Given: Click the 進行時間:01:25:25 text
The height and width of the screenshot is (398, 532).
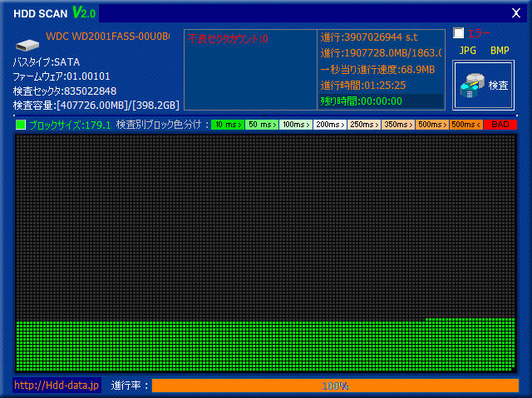Looking at the screenshot, I should point(363,85).
